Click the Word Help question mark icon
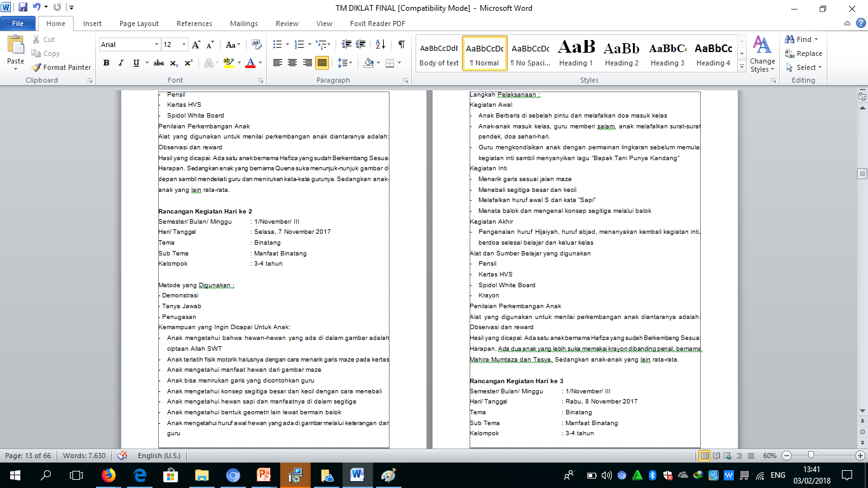Screen dimensions: 868x488 [860, 24]
